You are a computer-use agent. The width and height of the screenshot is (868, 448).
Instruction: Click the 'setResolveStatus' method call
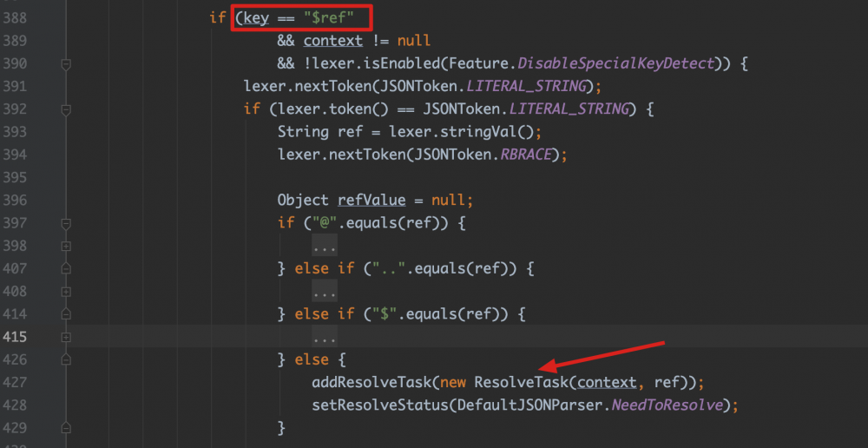pos(380,405)
